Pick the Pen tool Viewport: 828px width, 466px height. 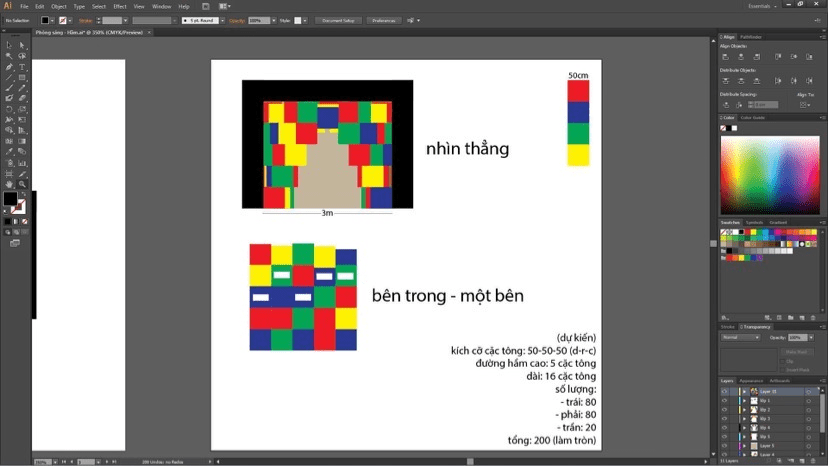tap(9, 66)
